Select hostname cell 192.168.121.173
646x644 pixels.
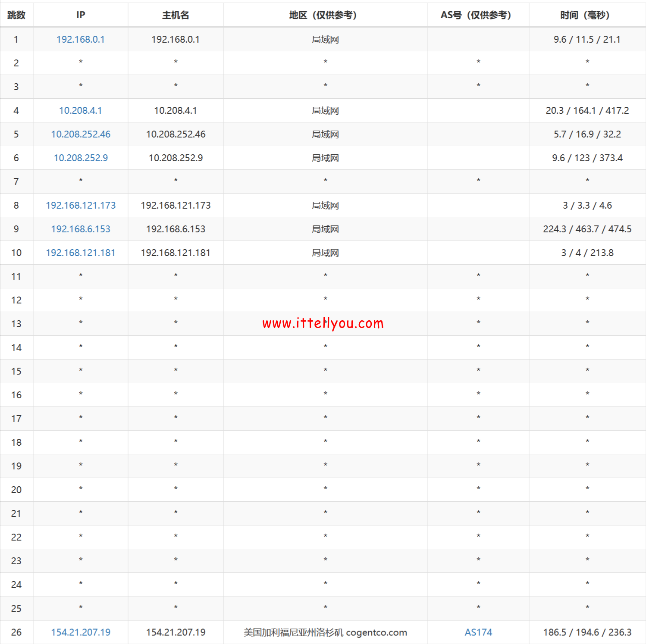tap(176, 205)
